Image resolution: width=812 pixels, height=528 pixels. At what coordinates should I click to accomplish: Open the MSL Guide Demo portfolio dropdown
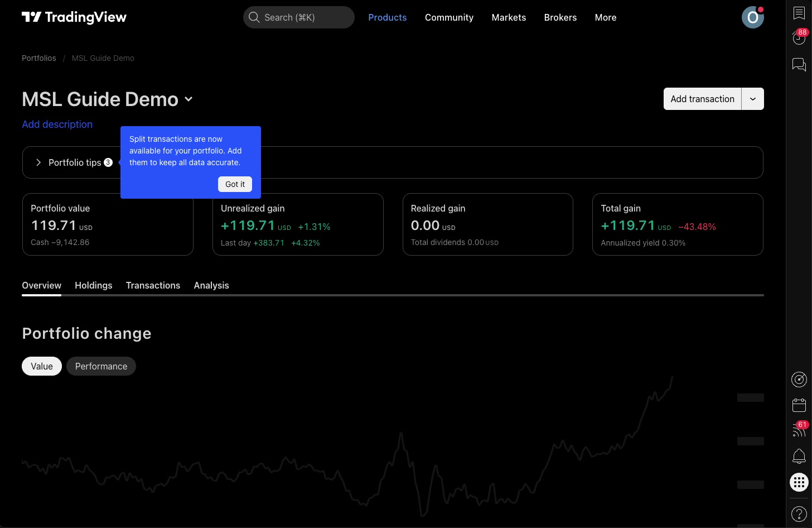(188, 99)
